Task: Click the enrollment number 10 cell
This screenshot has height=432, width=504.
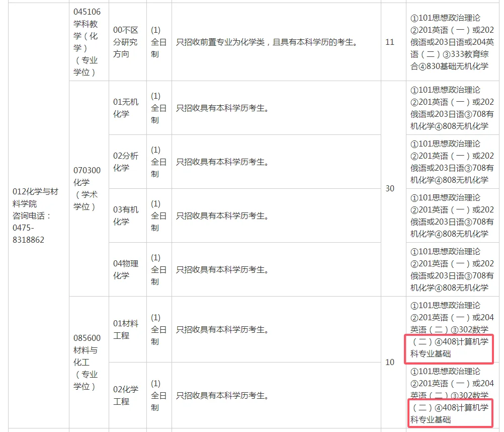Action: (390, 363)
